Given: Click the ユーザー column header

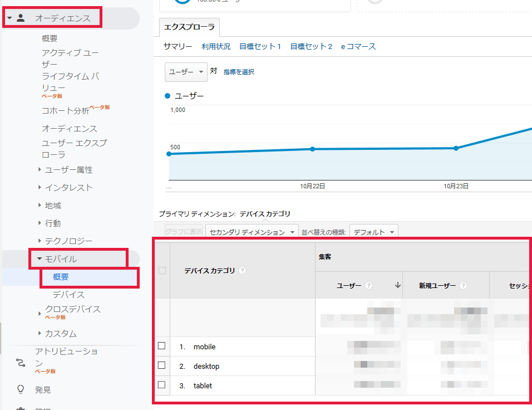Looking at the screenshot, I should click(349, 286).
